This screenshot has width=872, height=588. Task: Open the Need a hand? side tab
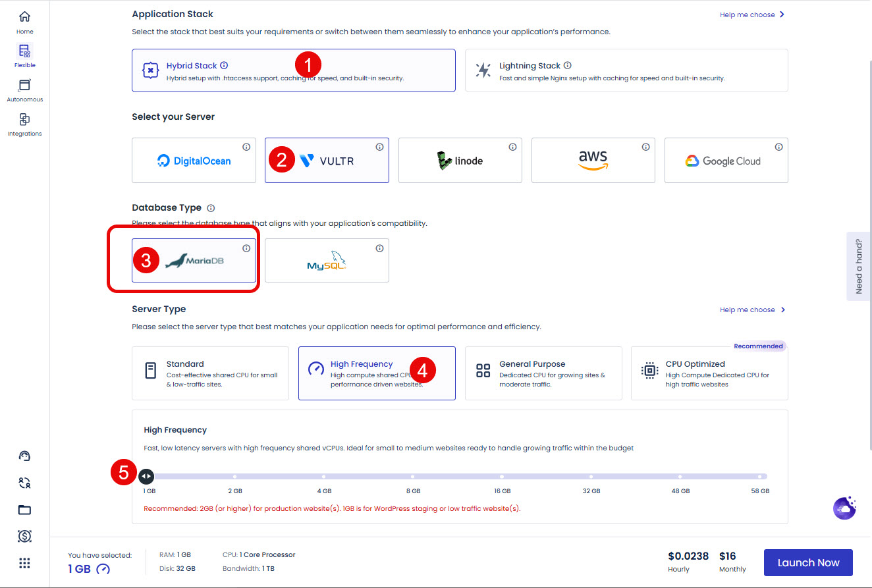[x=859, y=266]
